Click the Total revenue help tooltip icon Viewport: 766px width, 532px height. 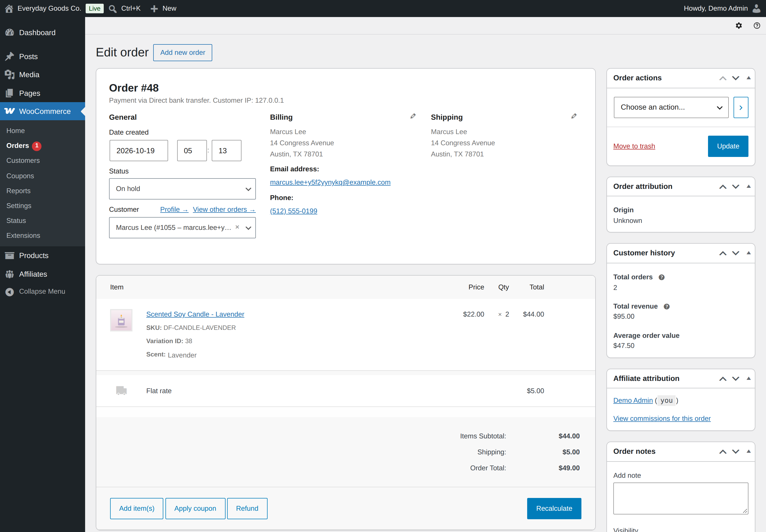pos(666,307)
